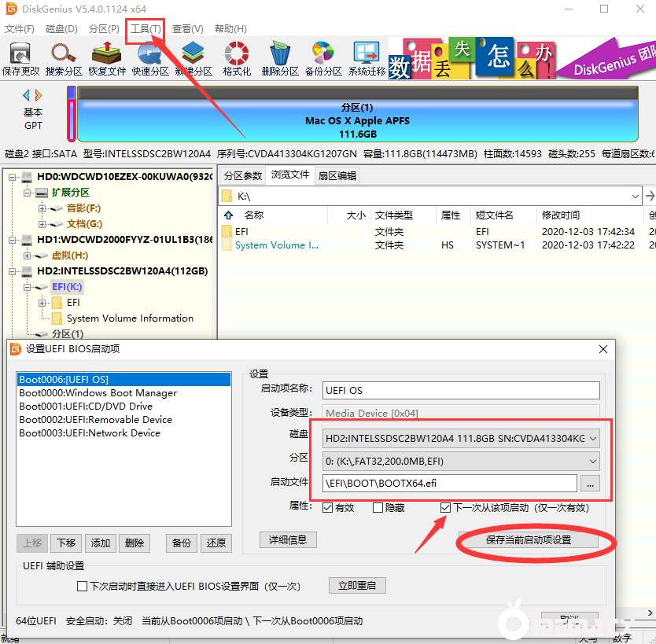Open the 工具(T) menu
Image resolution: width=656 pixels, height=644 pixels.
[146, 28]
